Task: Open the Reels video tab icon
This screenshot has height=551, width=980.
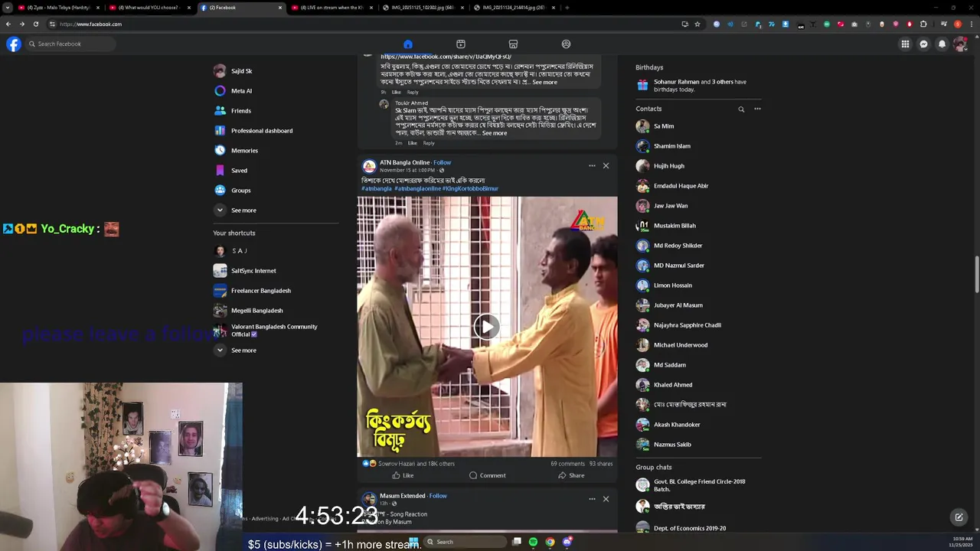Action: [x=461, y=44]
